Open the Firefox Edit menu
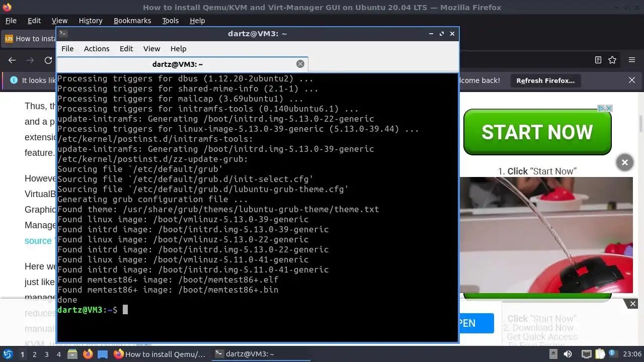 click(34, 21)
